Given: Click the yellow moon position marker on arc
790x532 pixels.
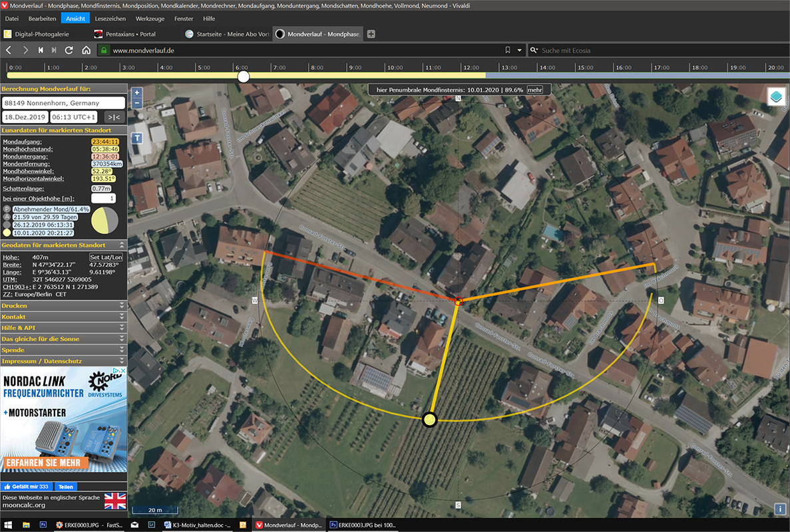Looking at the screenshot, I should coord(429,419).
